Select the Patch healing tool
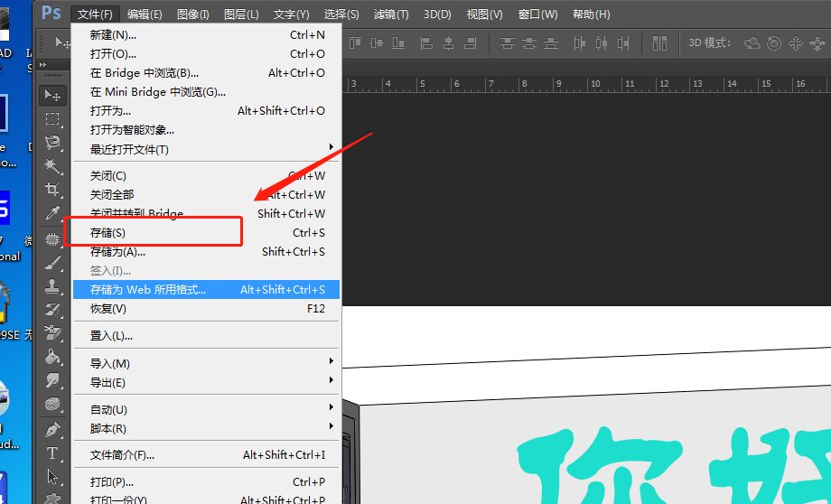This screenshot has height=504, width=831. coord(52,239)
